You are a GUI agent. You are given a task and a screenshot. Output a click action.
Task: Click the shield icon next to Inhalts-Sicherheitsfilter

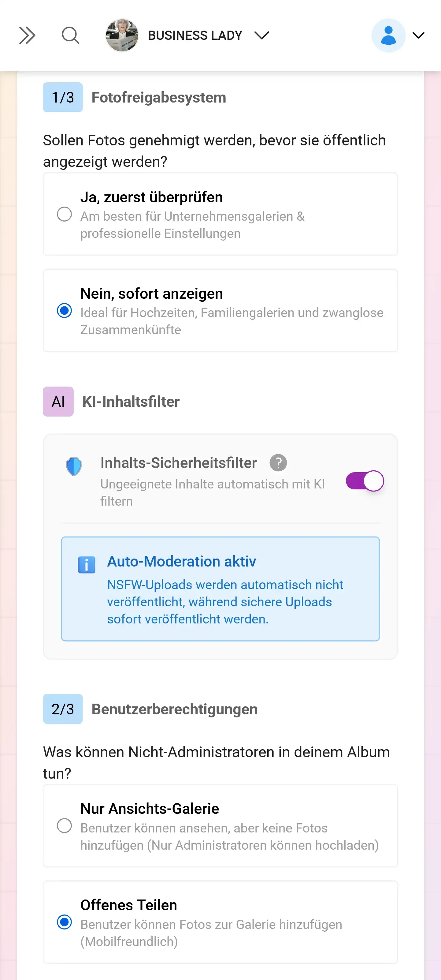pyautogui.click(x=74, y=467)
